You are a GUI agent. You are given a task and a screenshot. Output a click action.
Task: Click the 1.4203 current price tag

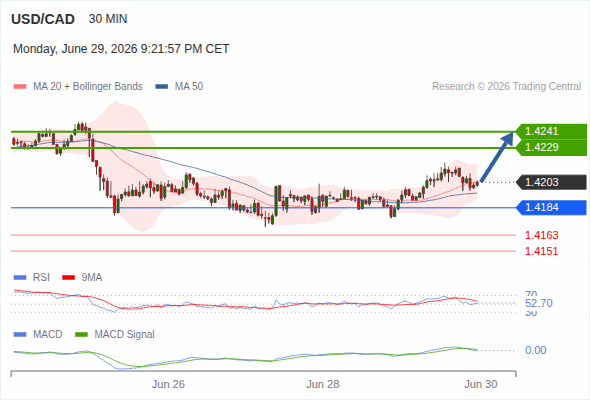click(x=551, y=182)
